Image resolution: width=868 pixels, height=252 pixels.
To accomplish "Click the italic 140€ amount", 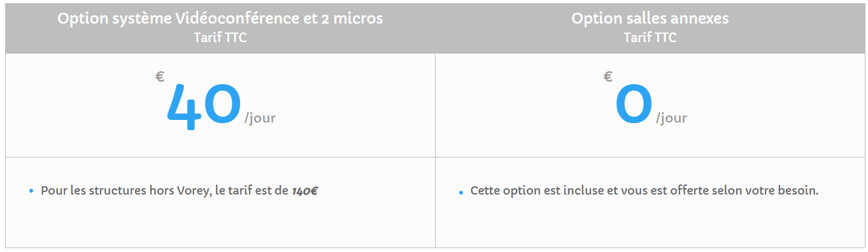I will [305, 191].
